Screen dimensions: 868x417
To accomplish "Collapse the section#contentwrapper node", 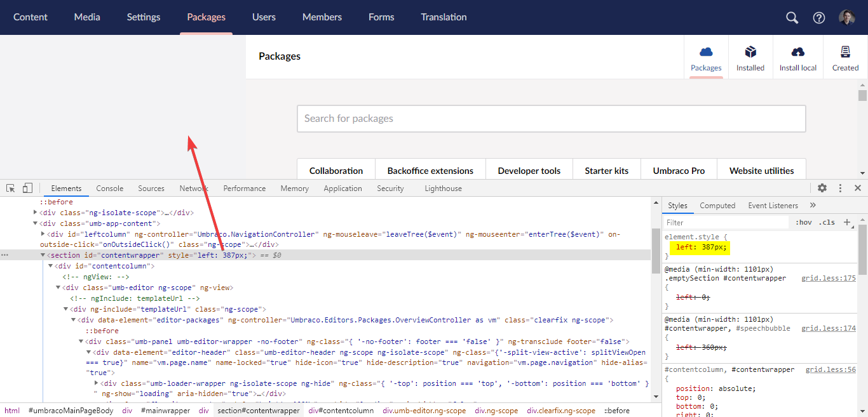I will click(43, 255).
